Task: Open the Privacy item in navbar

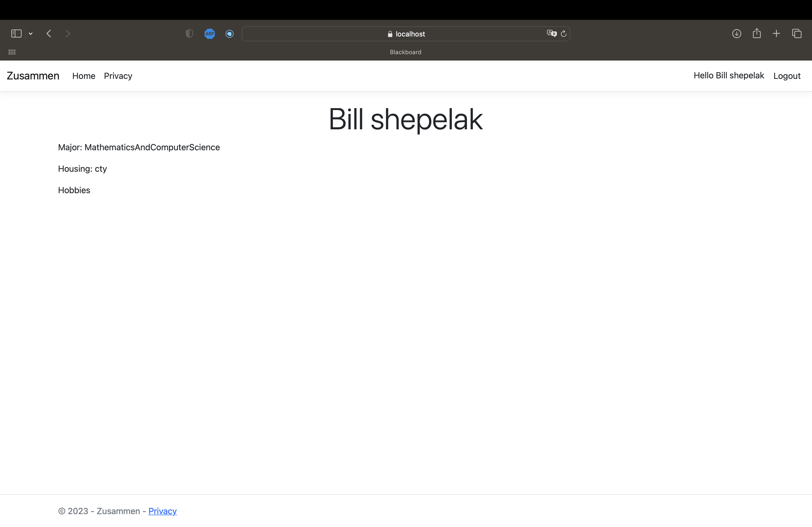Action: pos(118,76)
